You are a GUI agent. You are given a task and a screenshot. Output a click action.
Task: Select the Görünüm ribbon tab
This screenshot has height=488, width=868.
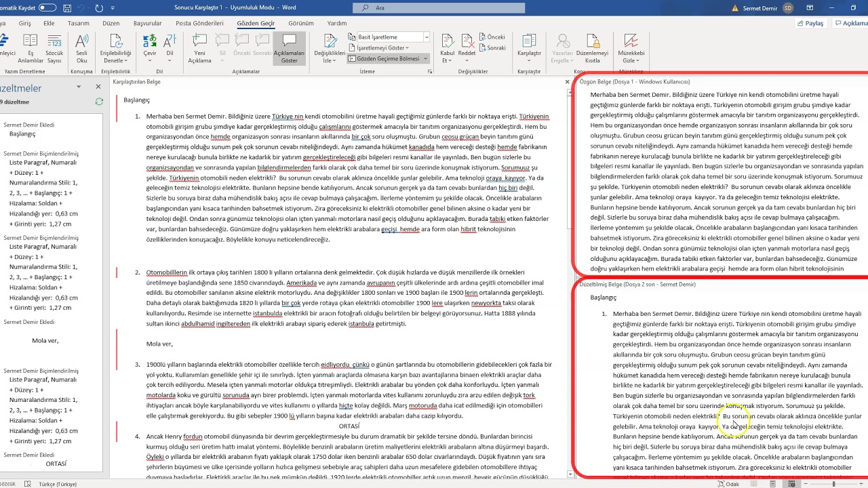pos(300,23)
